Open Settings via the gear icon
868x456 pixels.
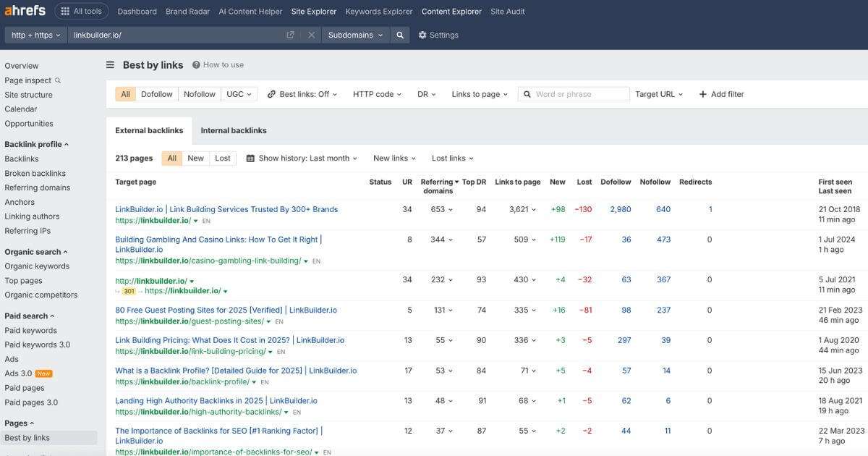tap(422, 35)
